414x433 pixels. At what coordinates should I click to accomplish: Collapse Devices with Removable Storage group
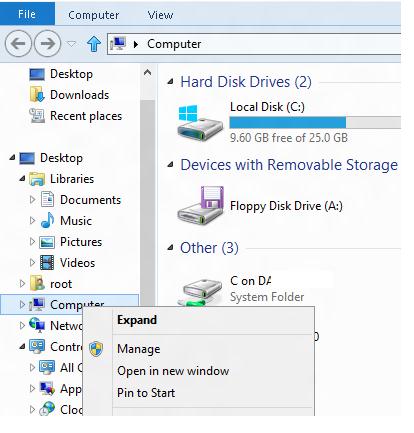coord(170,164)
